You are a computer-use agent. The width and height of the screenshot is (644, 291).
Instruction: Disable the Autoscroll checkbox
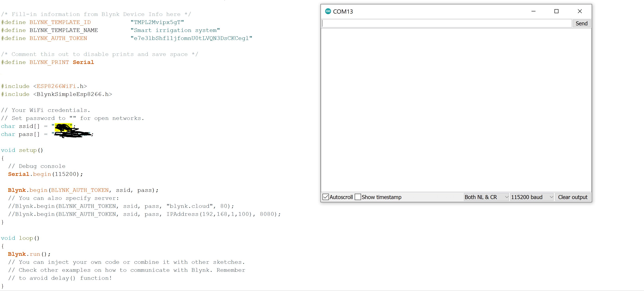[x=325, y=197]
